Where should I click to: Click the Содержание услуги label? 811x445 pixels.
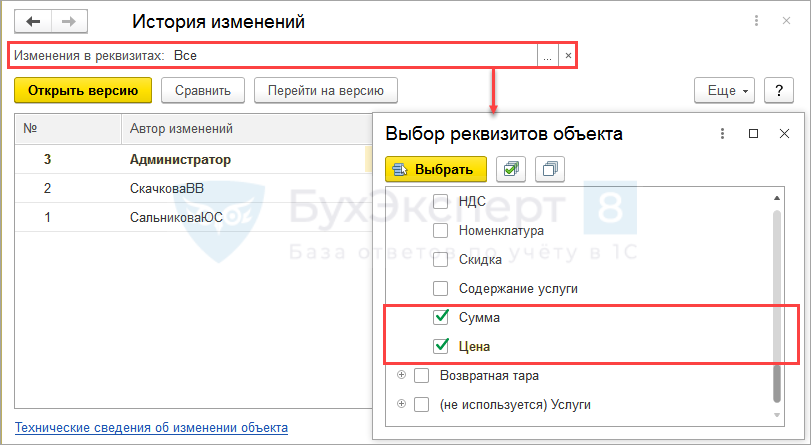pos(518,288)
